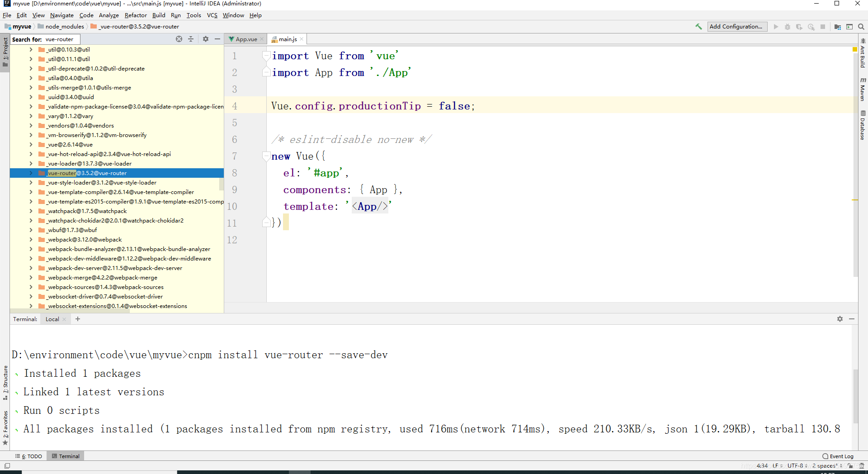Toggle the fold end marker on line 11
868x474 pixels.
[x=266, y=223]
